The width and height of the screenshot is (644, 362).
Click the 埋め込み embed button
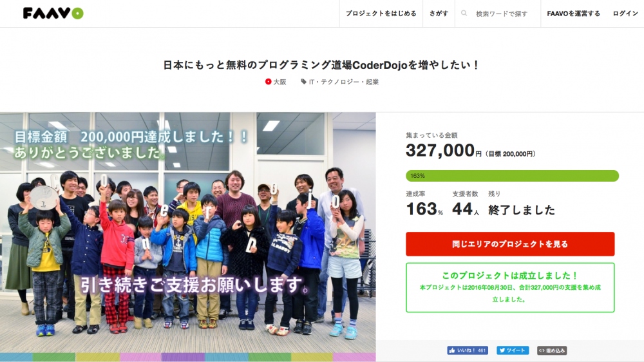pyautogui.click(x=552, y=350)
